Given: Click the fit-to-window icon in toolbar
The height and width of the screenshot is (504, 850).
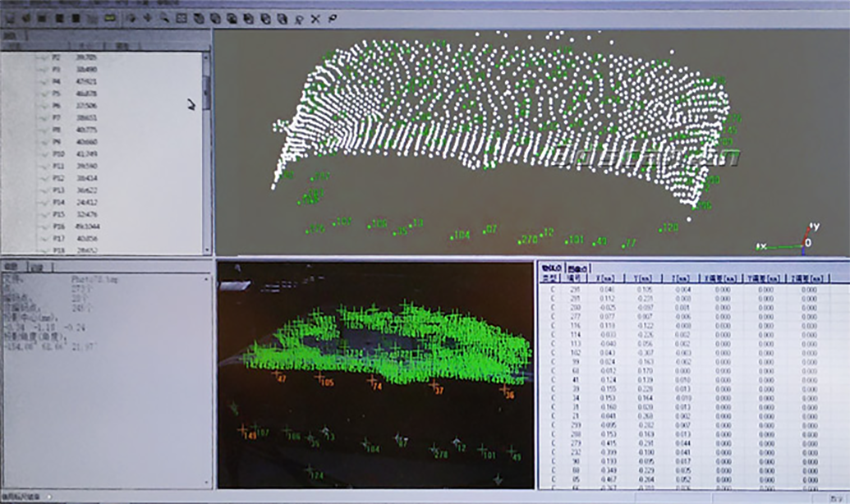Looking at the screenshot, I should [x=180, y=18].
